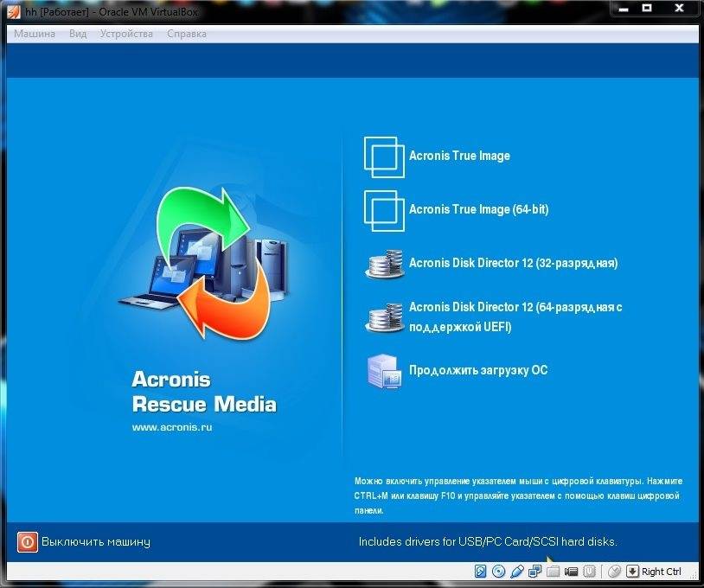This screenshot has width=704, height=588.
Task: Select Продолжить загрузку ОС text
Action: 478,370
